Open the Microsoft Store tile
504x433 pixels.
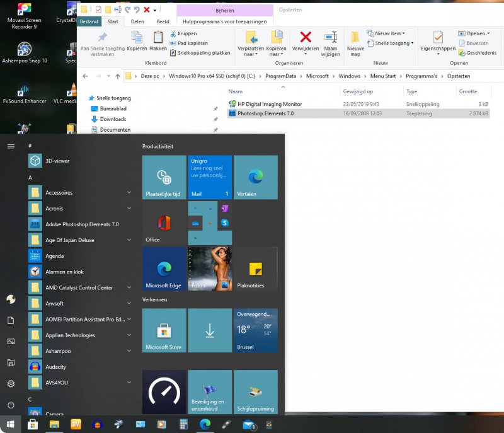[164, 330]
